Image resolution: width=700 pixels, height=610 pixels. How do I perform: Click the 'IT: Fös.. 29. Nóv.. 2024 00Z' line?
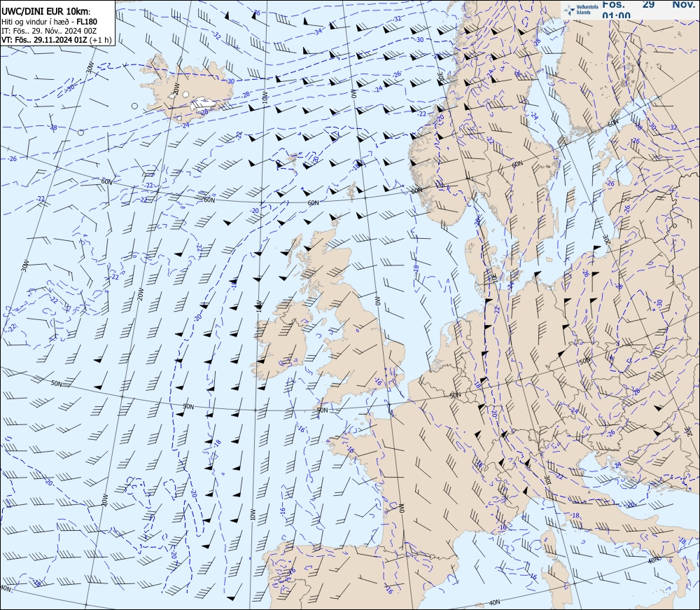[x=49, y=30]
